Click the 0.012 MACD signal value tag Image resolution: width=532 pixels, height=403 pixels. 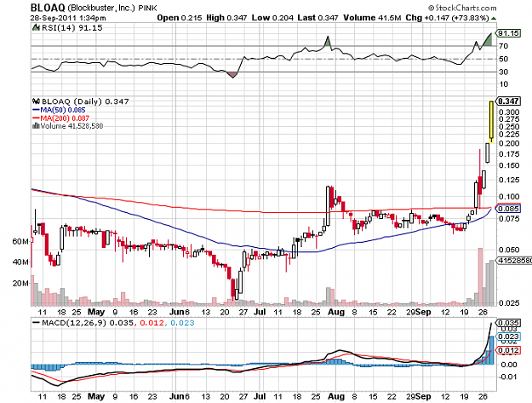(x=508, y=350)
